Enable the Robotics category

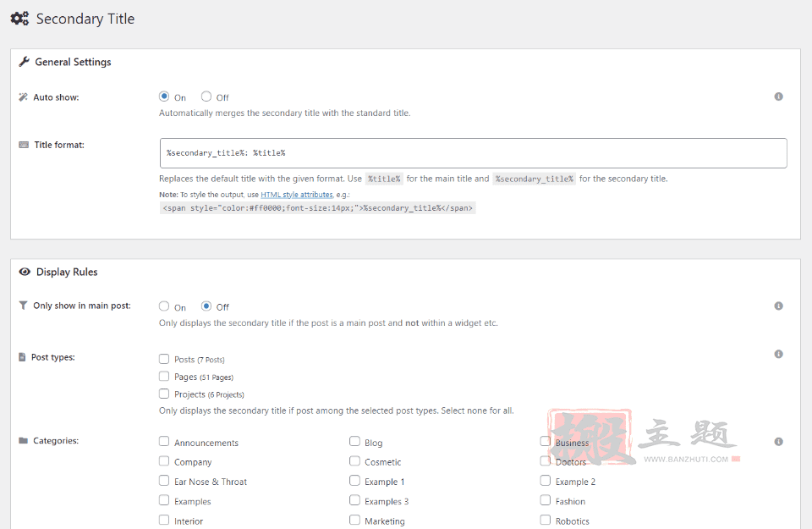click(546, 521)
